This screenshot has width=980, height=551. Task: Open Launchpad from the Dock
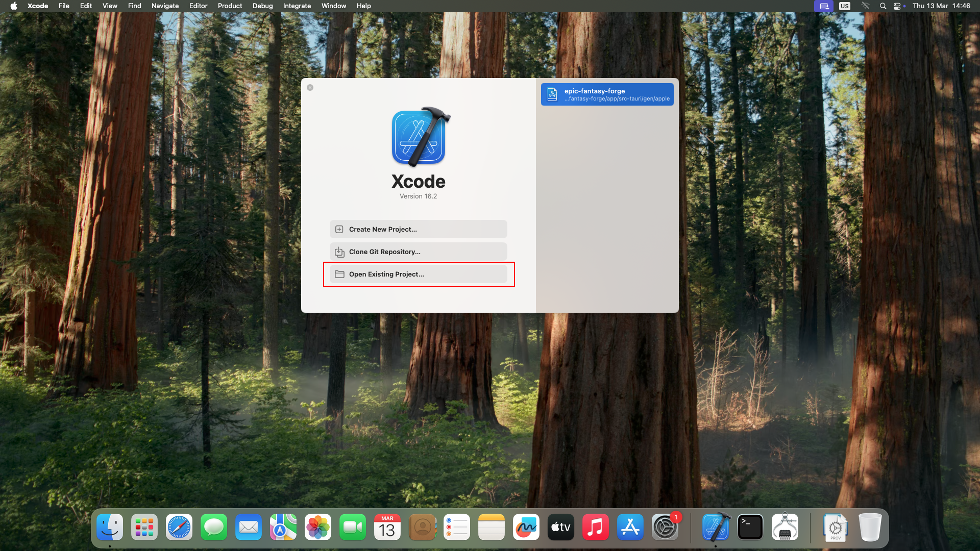click(144, 527)
